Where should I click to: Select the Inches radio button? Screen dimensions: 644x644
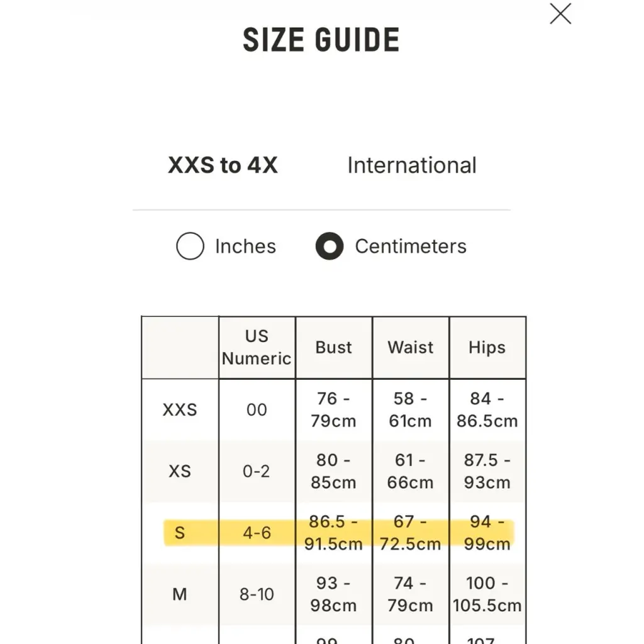(191, 247)
